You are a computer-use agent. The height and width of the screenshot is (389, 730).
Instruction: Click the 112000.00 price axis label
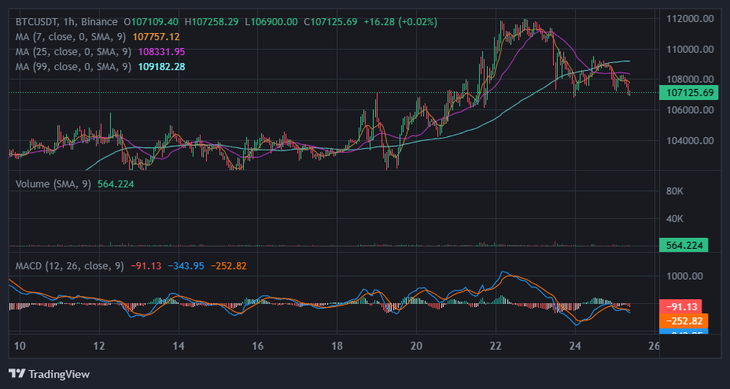pyautogui.click(x=690, y=19)
